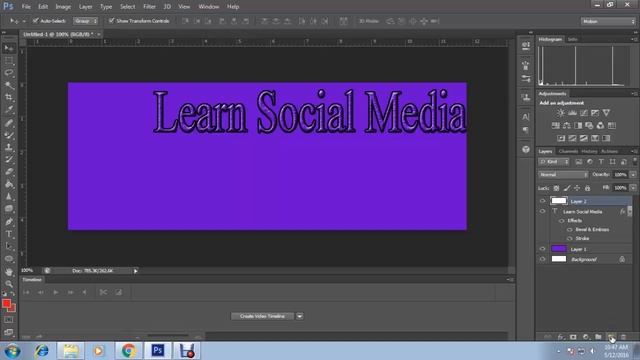
Task: Select the Hand tool
Action: (9, 271)
